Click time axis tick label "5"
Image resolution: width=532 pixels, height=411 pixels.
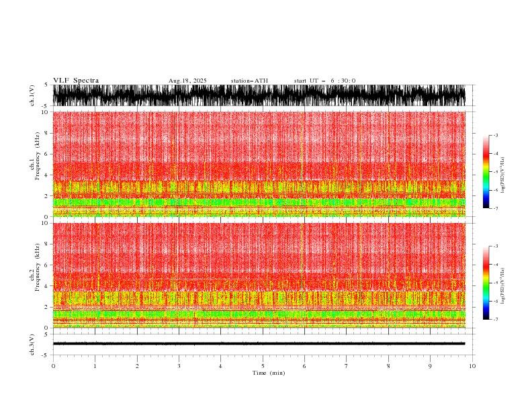pyautogui.click(x=263, y=366)
